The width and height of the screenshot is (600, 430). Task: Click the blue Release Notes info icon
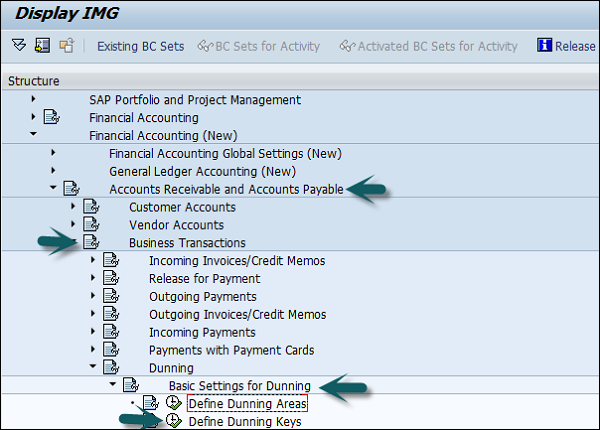545,46
